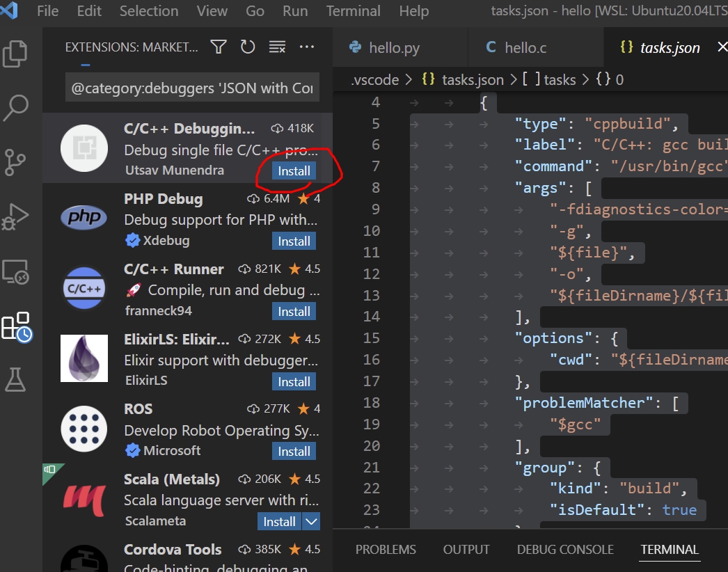Viewport: 728px width, 572px height.
Task: Open the Testing view with the flask icon
Action: pyautogui.click(x=15, y=380)
